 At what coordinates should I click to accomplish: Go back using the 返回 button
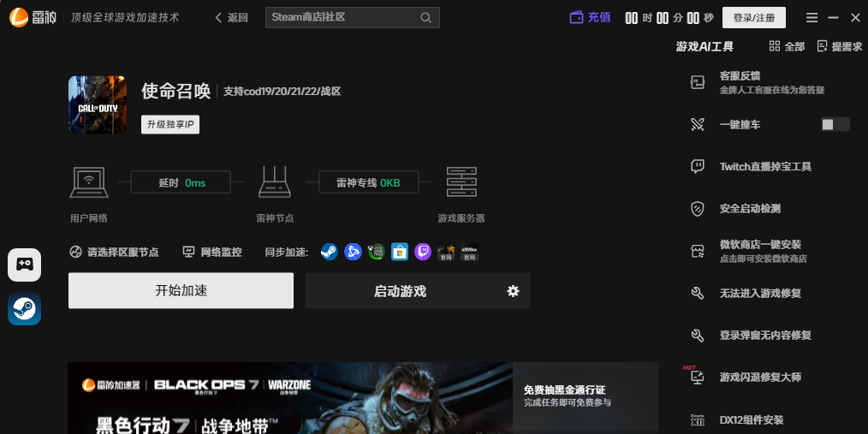point(231,18)
